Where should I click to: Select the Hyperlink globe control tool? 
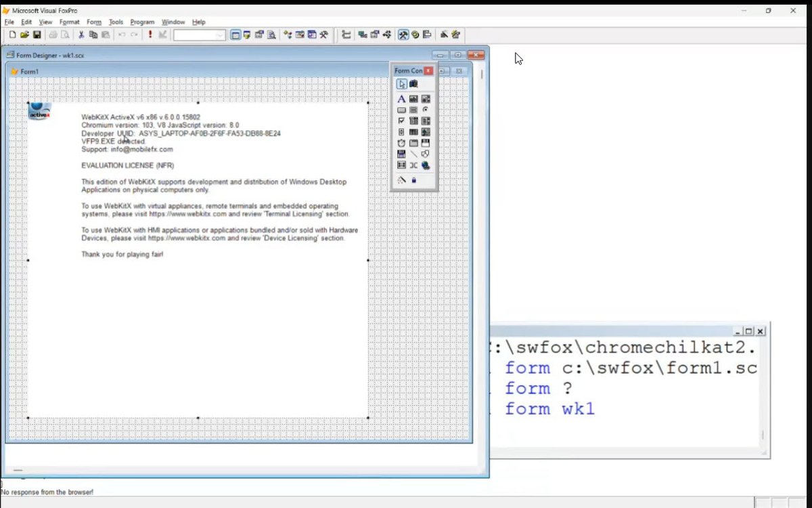pos(426,165)
